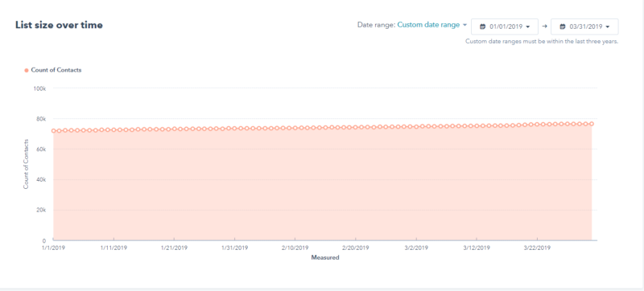This screenshot has height=291, width=644.
Task: Click the Measured axis title
Action: pos(325,258)
